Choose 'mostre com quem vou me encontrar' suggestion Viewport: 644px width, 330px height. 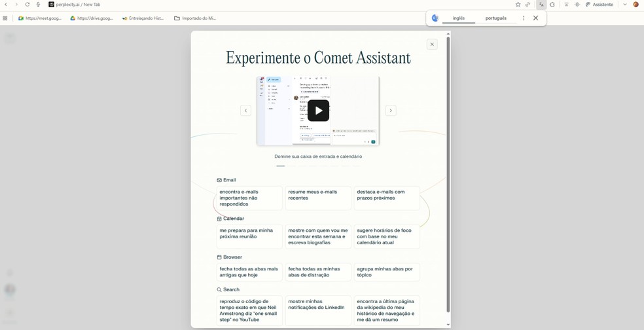click(318, 237)
